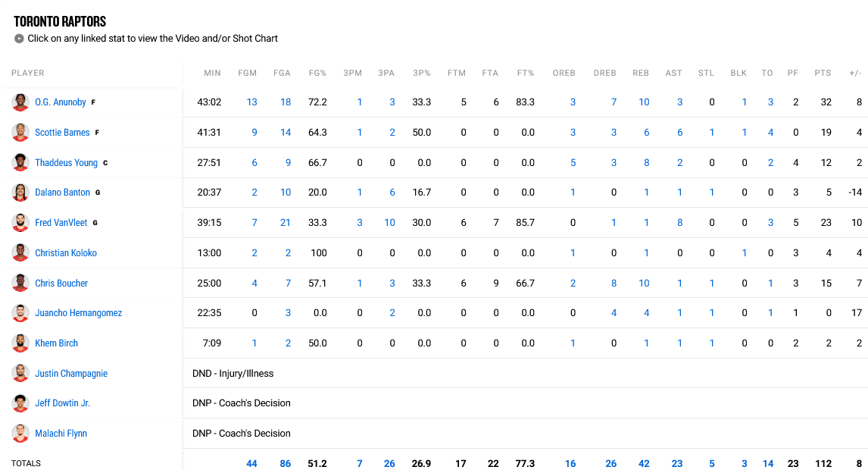The height and width of the screenshot is (470, 868).
Task: Click Chris Boucher's player headshot
Action: [20, 283]
